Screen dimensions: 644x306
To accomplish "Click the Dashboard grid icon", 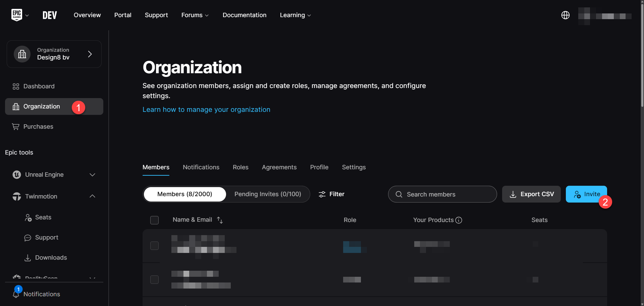I will click(x=16, y=86).
